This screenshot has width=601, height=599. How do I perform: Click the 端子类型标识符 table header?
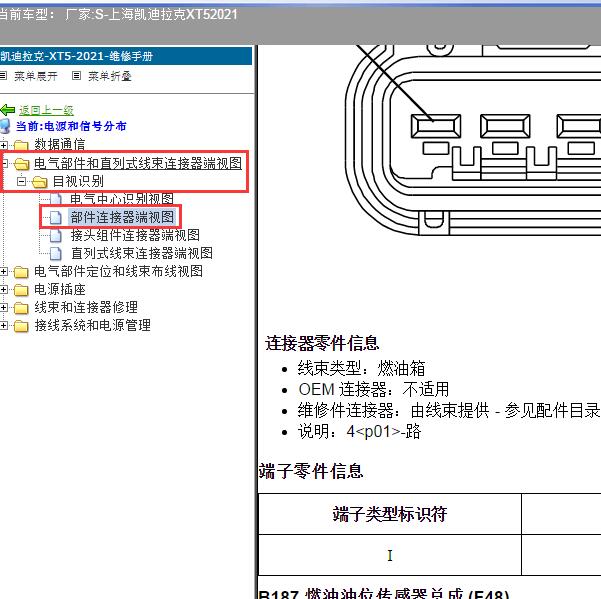[x=390, y=514]
